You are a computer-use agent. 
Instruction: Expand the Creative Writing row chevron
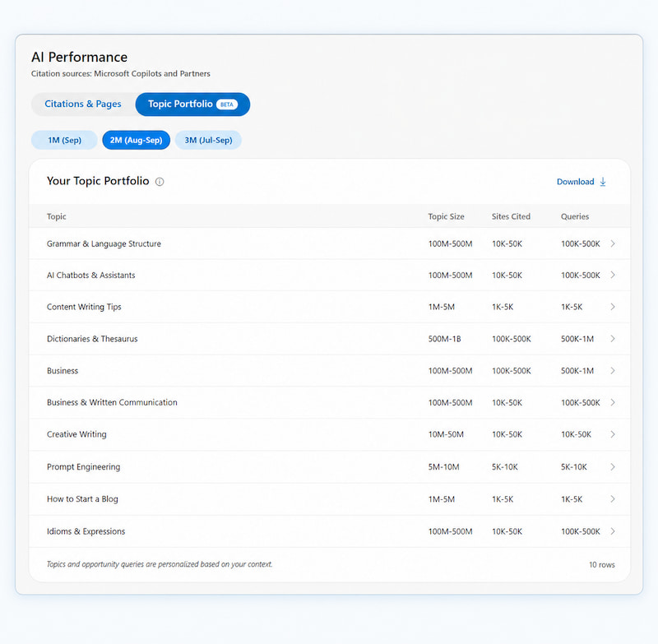(613, 434)
